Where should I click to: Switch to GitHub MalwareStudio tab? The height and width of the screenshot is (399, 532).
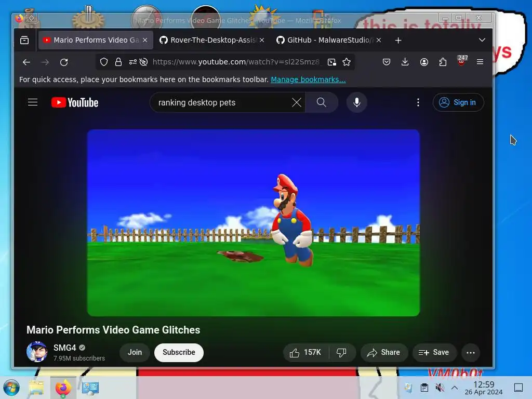coord(329,40)
